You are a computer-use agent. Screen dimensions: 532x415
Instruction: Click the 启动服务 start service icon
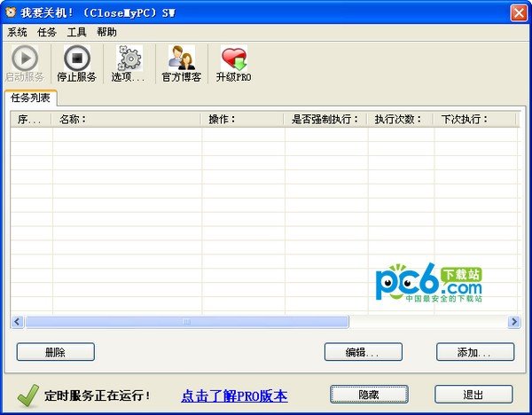(25, 59)
